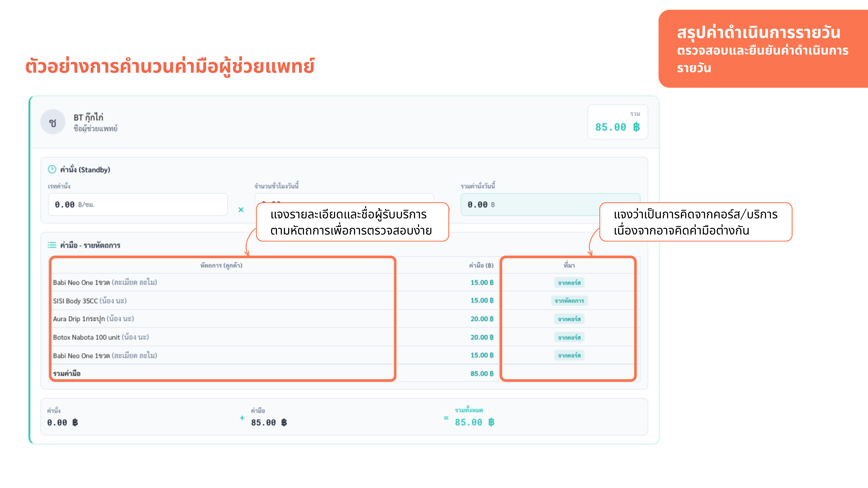
Task: Click the หัตถการ (ลูกค้า) column header
Action: (221, 265)
